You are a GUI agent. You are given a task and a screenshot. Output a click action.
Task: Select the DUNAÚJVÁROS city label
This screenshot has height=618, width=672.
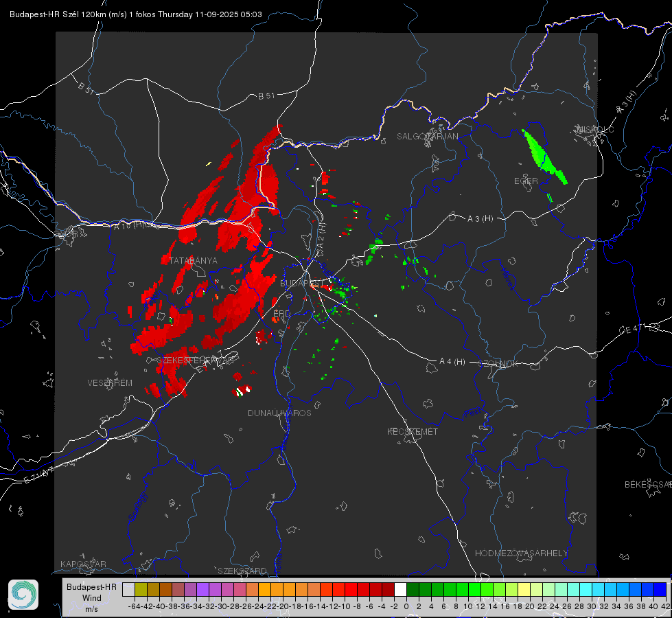pos(279,413)
